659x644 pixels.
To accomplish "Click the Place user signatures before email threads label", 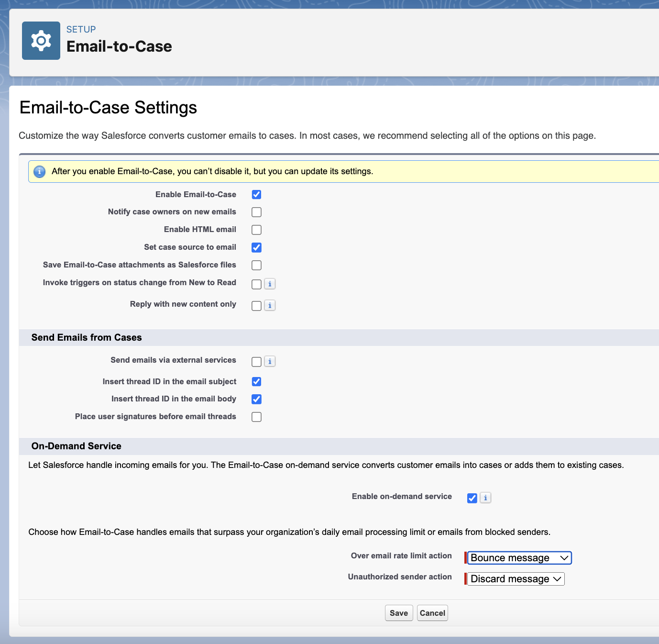I will [x=155, y=416].
